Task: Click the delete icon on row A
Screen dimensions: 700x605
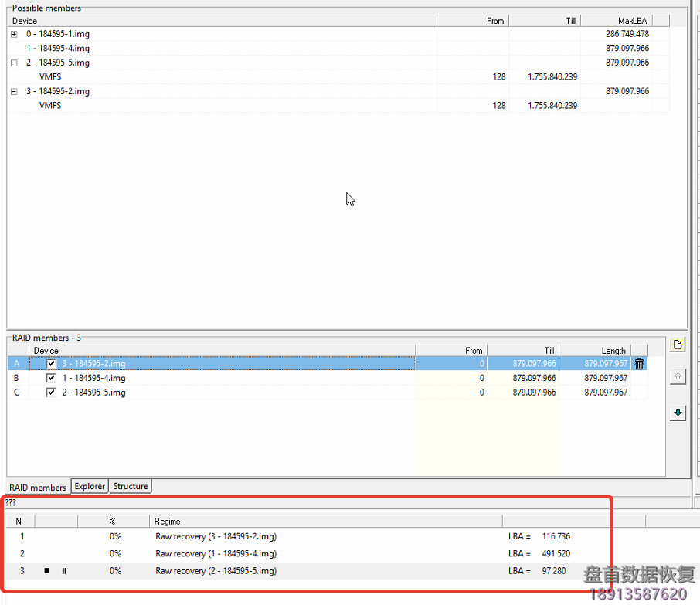Action: tap(639, 363)
